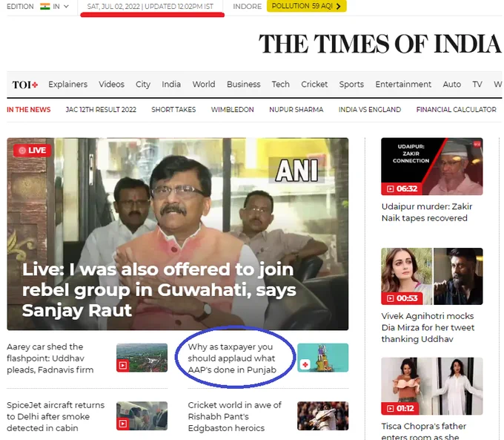Play video icon on Aarey car shed thumbnail

coord(123,365)
